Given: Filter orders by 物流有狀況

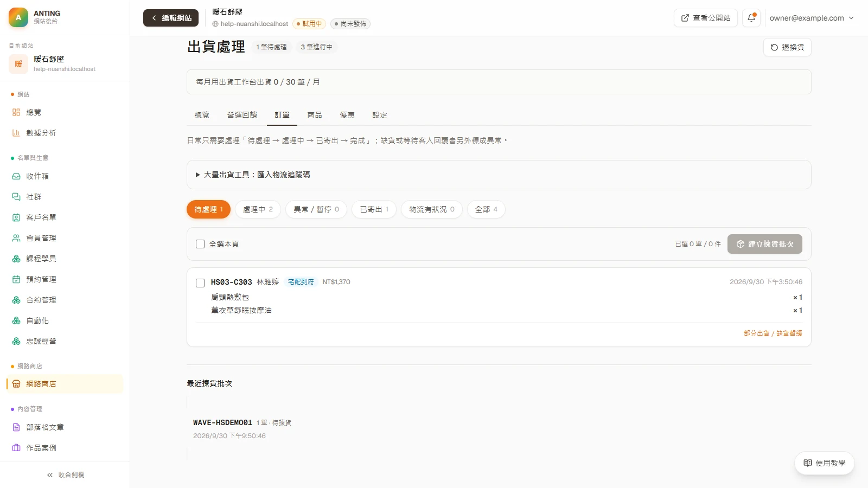Looking at the screenshot, I should 432,209.
